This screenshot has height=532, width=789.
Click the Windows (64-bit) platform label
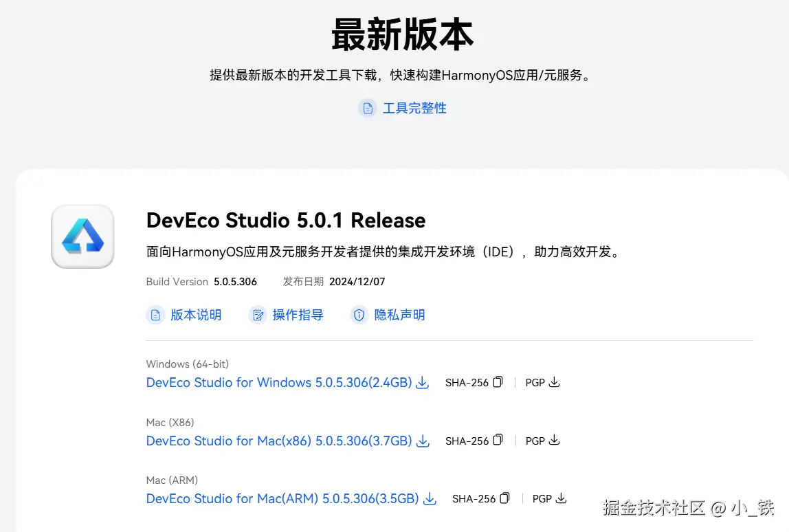point(187,364)
